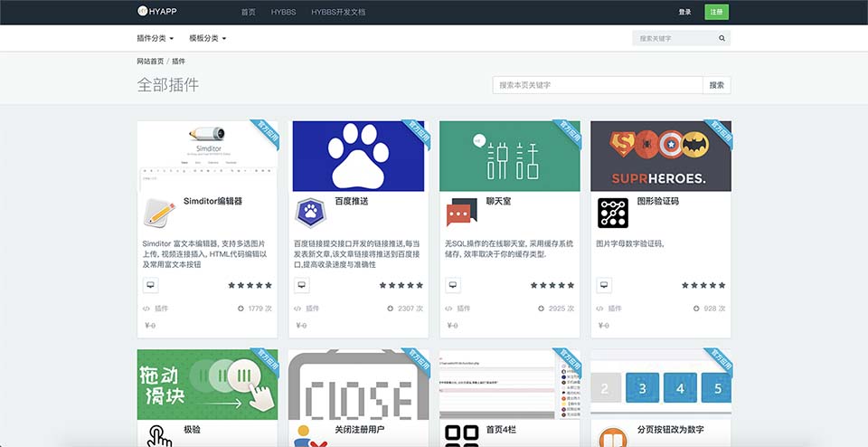This screenshot has width=868, height=447.
Task: Open the 聊天室 title
Action: [498, 202]
